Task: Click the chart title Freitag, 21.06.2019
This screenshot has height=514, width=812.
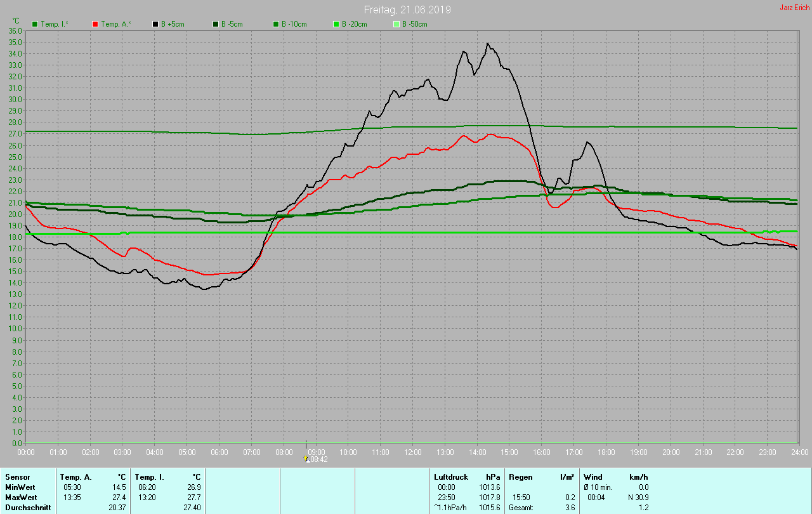Action: (407, 10)
